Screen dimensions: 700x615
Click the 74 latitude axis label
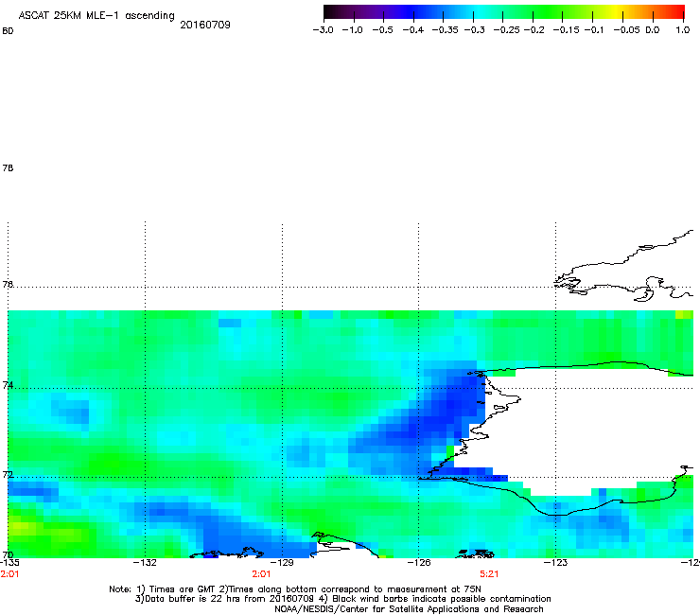8,385
